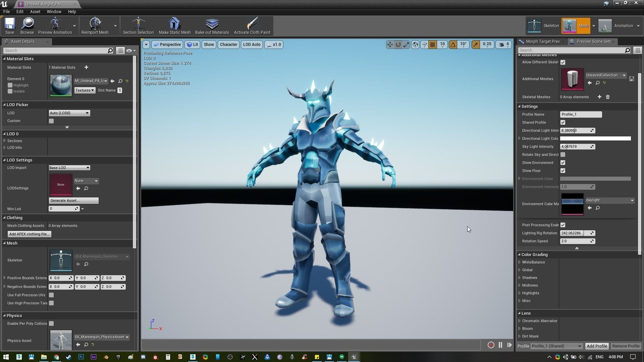The width and height of the screenshot is (644, 362).
Task: Expand LOD Info row
Action: coord(5,147)
